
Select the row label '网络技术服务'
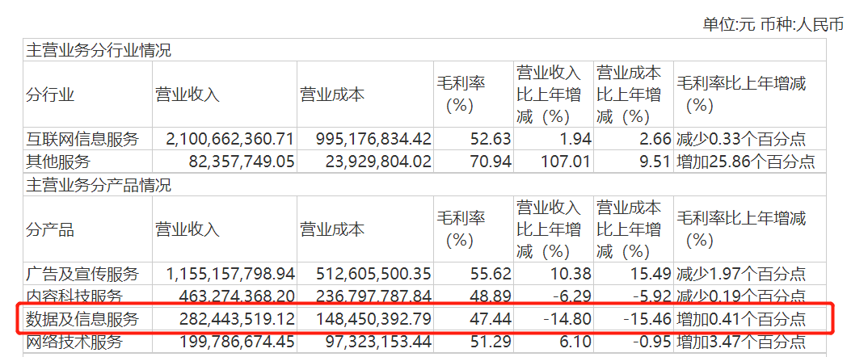(74, 342)
